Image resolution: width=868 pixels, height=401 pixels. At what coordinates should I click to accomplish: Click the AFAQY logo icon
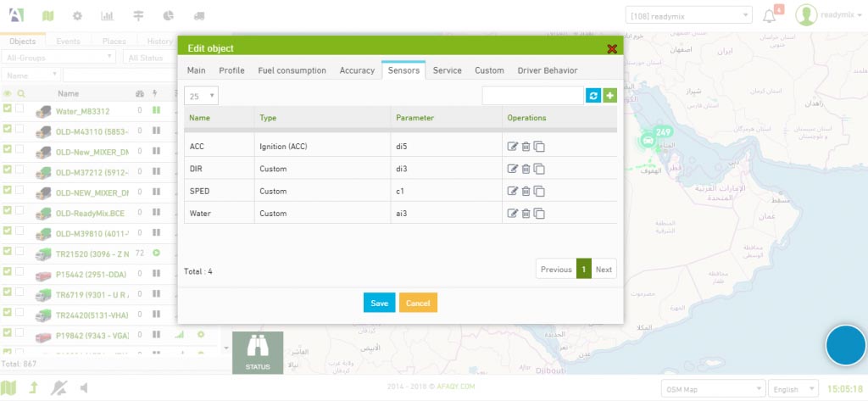coord(17,15)
